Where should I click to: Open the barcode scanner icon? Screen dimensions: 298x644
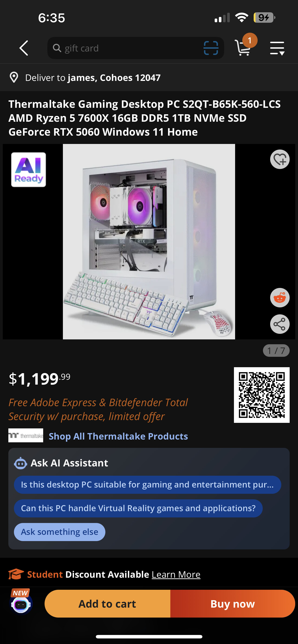click(x=211, y=48)
